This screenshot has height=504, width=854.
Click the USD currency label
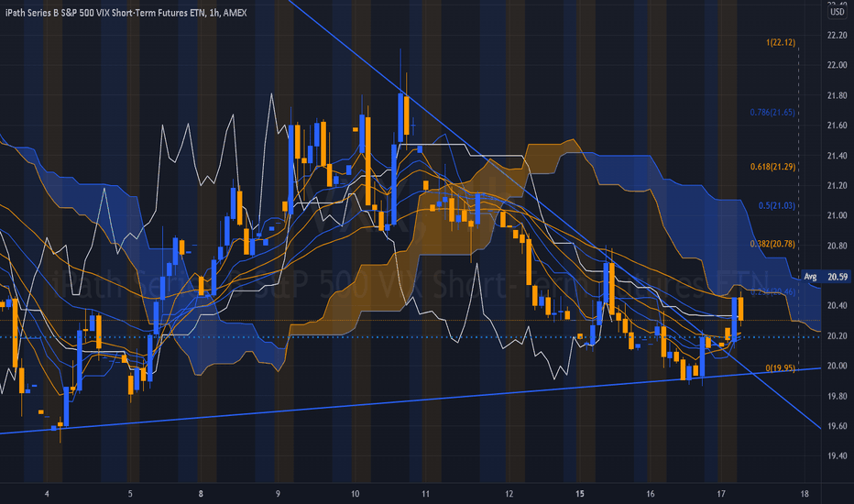pyautogui.click(x=837, y=12)
